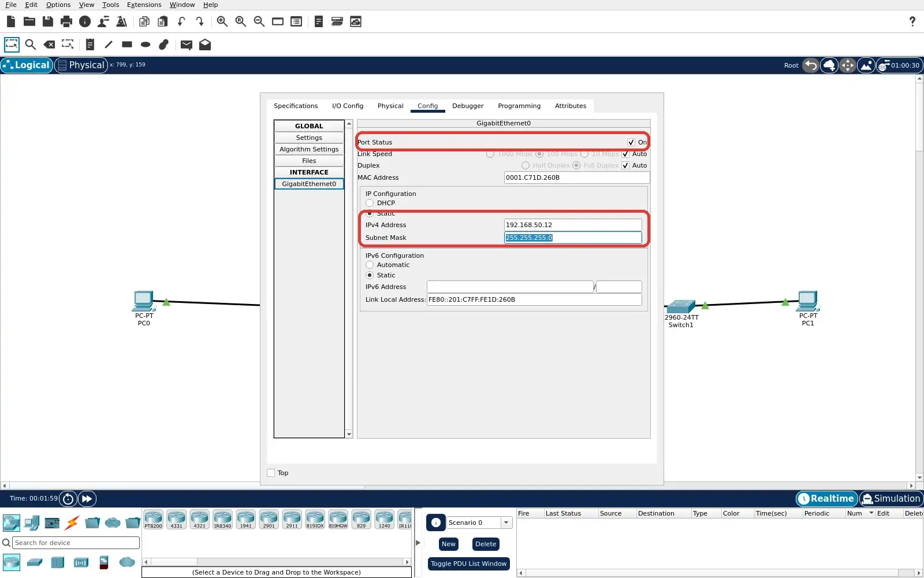The width and height of the screenshot is (924, 578).
Task: Click the Add Simple PDU envelope icon
Action: coord(186,45)
